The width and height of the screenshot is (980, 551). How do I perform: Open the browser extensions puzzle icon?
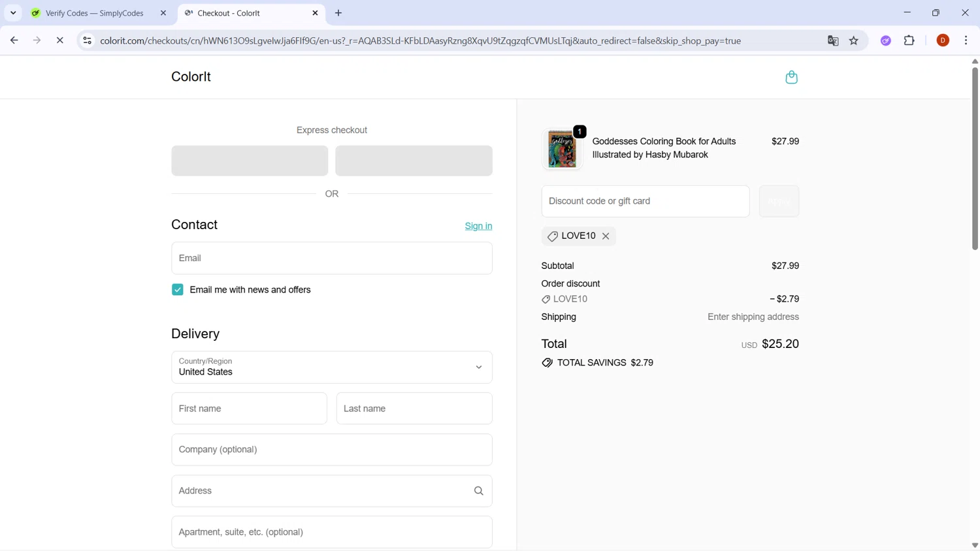tap(909, 40)
